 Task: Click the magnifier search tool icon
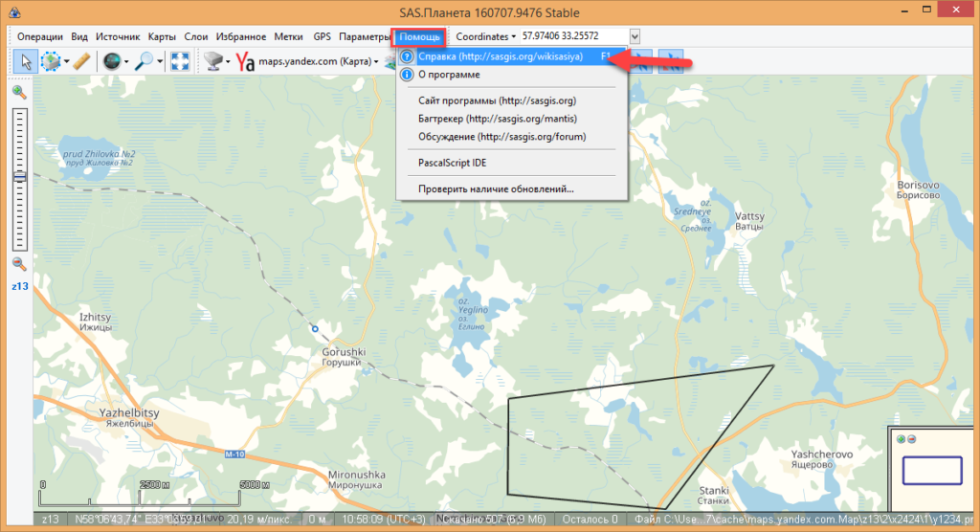click(145, 61)
